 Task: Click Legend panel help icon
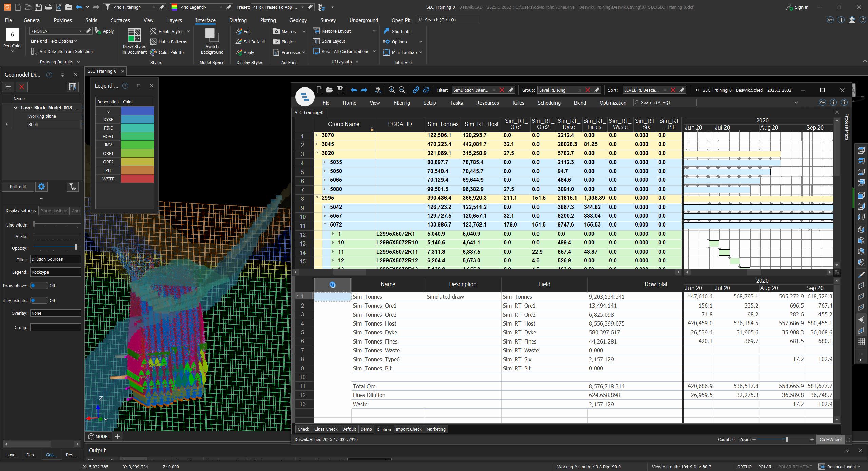click(x=125, y=86)
